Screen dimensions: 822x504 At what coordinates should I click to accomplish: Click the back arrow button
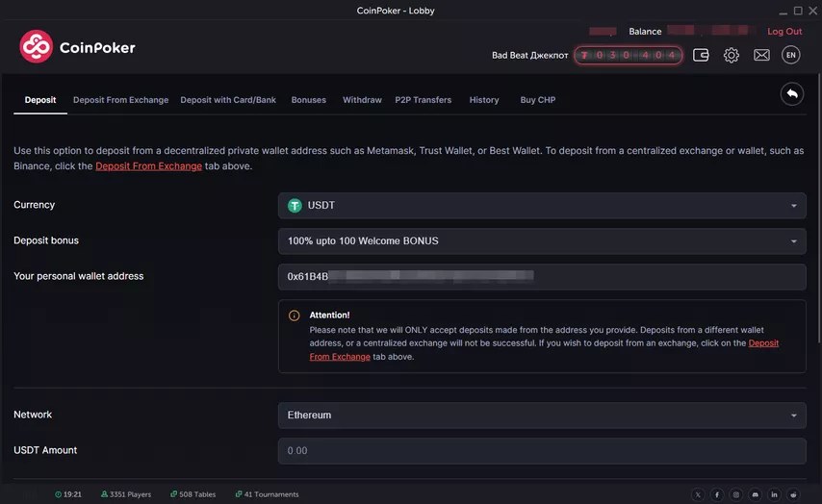[792, 94]
